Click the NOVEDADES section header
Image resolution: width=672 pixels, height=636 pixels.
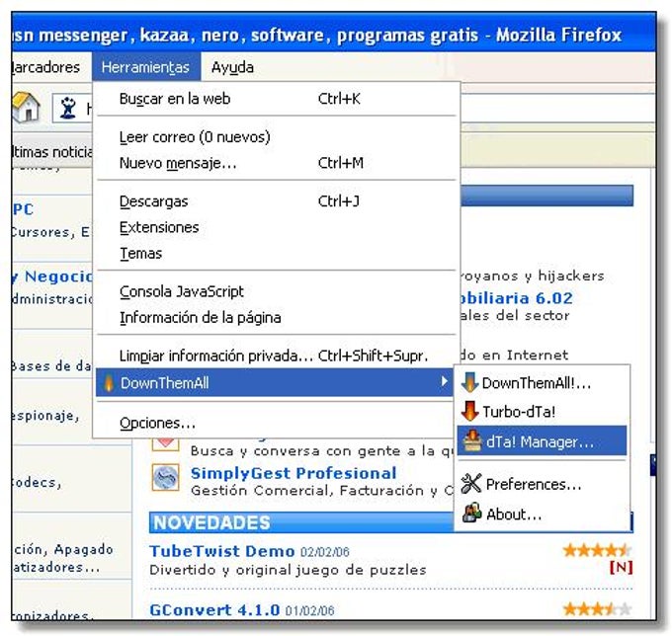(x=301, y=522)
